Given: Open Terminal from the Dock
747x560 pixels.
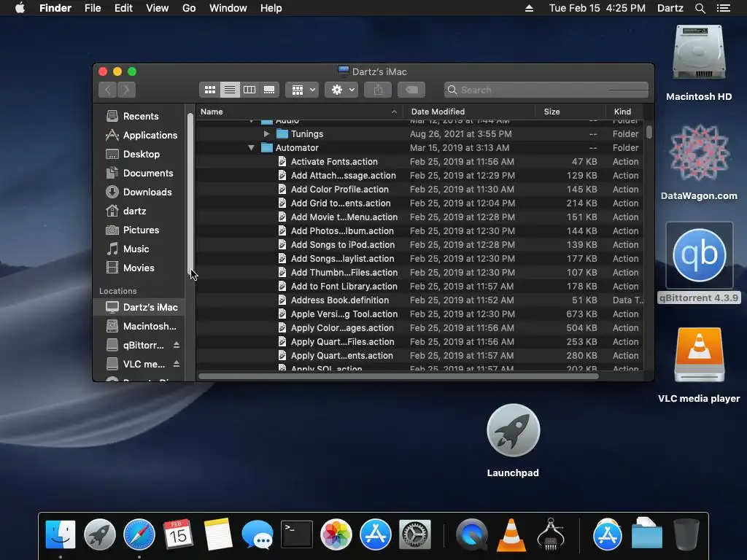Looking at the screenshot, I should (x=297, y=534).
